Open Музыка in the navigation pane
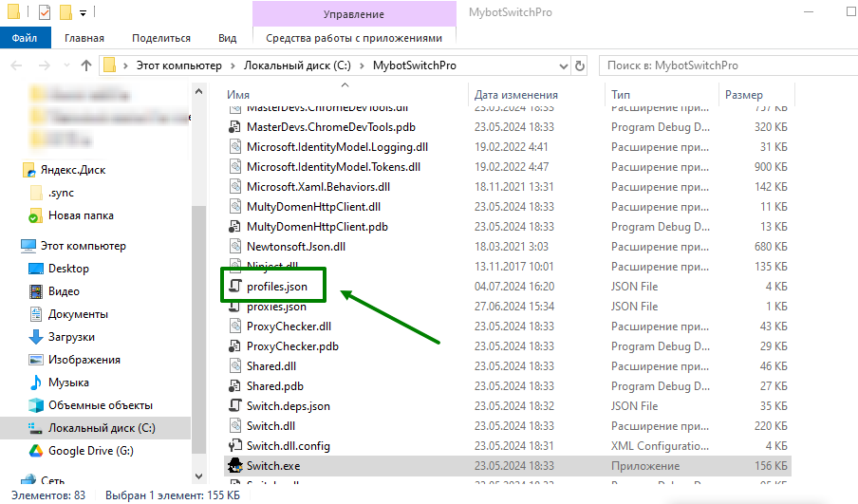Screen dimensions: 858x504 (x=68, y=383)
